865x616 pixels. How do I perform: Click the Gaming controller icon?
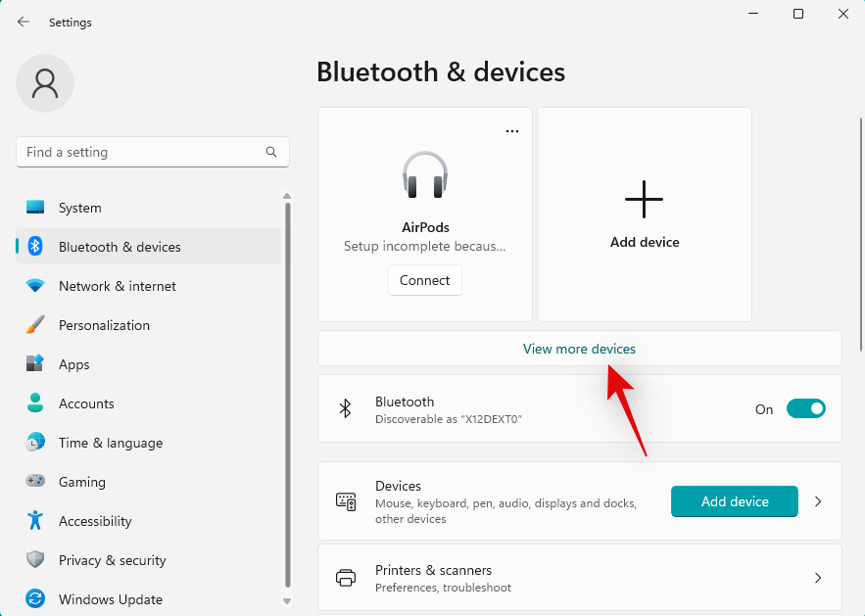click(x=35, y=480)
